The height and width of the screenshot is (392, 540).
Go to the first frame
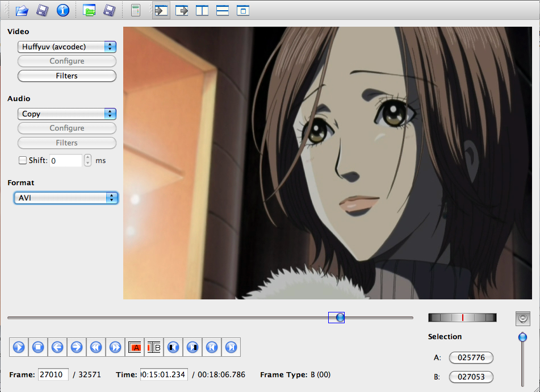pos(211,347)
